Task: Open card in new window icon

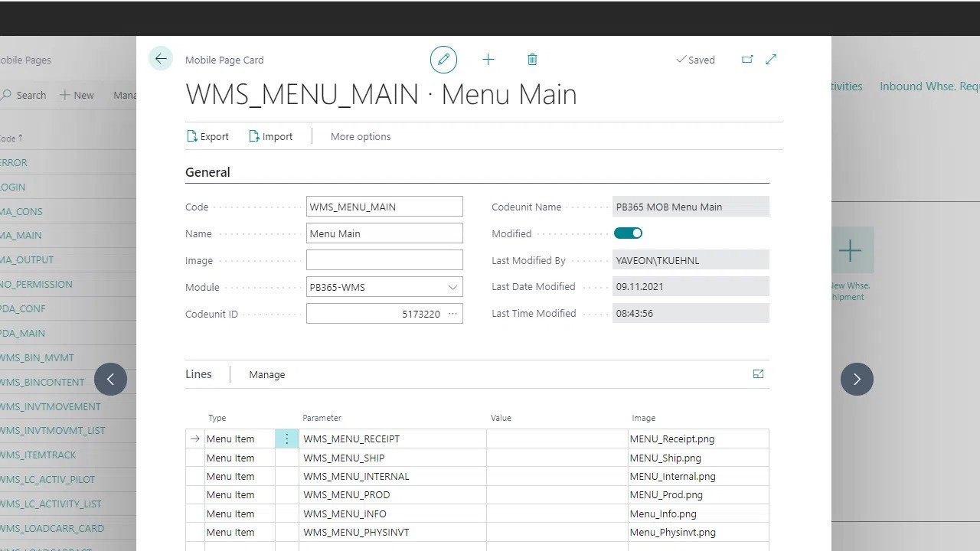Action: (747, 60)
